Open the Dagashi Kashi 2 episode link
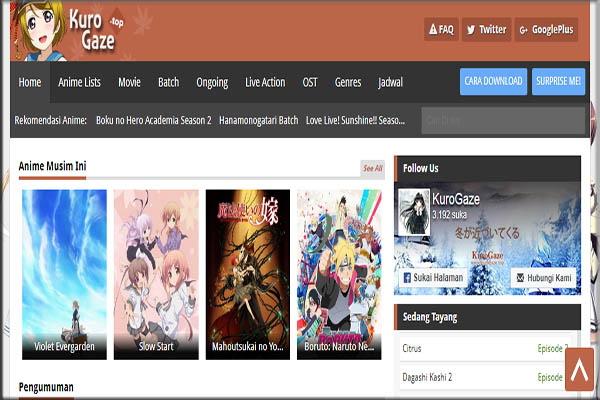Screen dimensions: 600x400 550,377
